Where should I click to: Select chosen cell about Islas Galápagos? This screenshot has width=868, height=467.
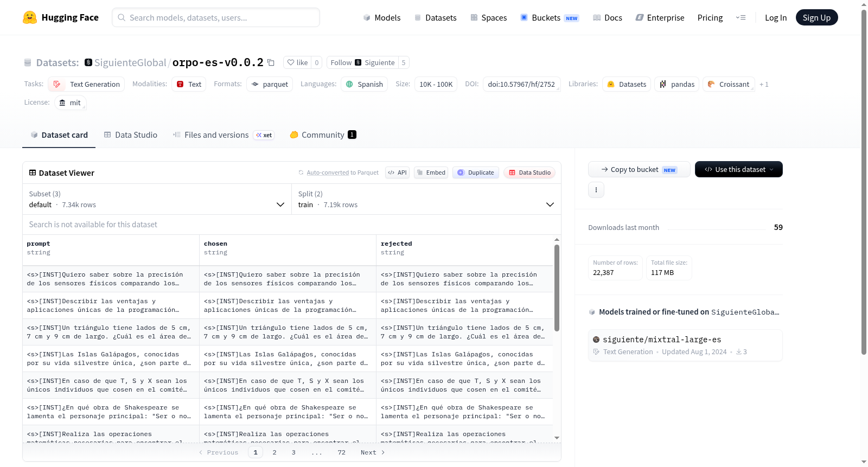[288, 359]
